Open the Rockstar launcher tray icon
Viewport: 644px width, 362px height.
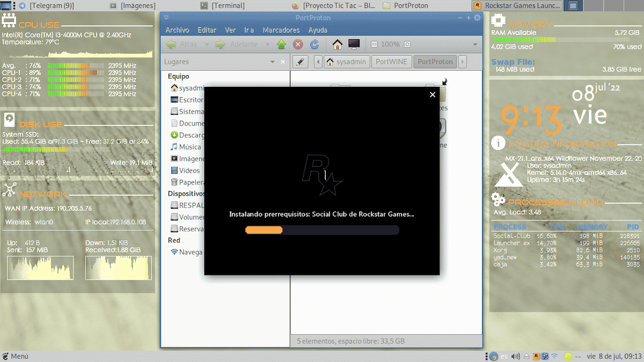(536, 356)
